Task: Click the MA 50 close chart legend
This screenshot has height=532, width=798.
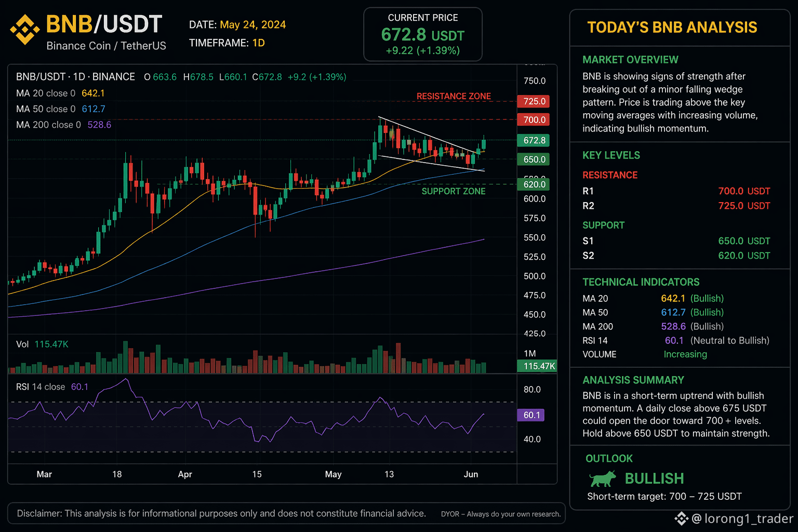Action: [60, 109]
